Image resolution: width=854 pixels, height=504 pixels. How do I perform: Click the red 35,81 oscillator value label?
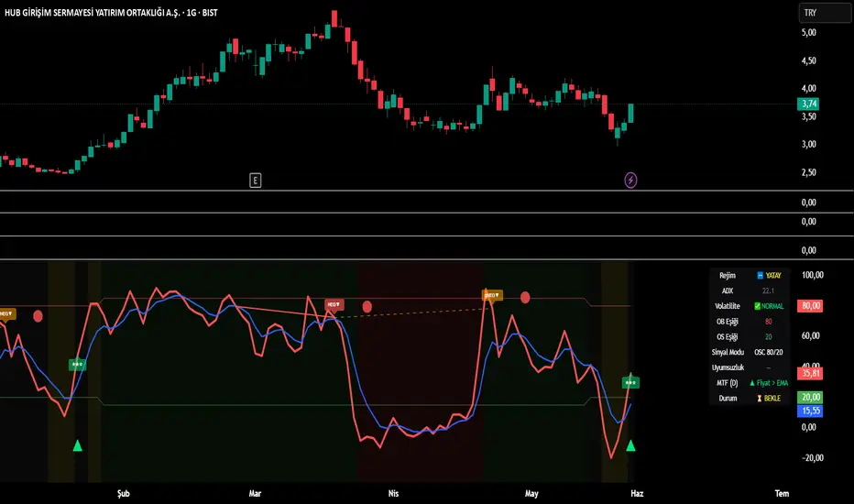(810, 373)
